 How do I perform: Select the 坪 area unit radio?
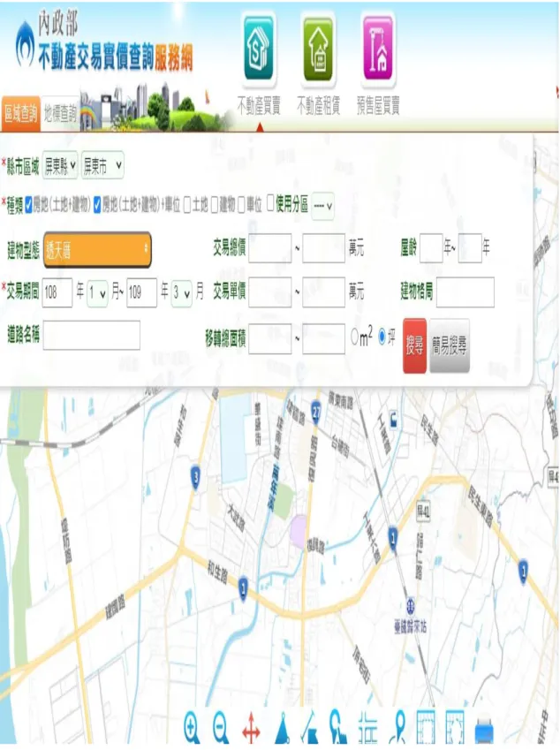(x=382, y=337)
